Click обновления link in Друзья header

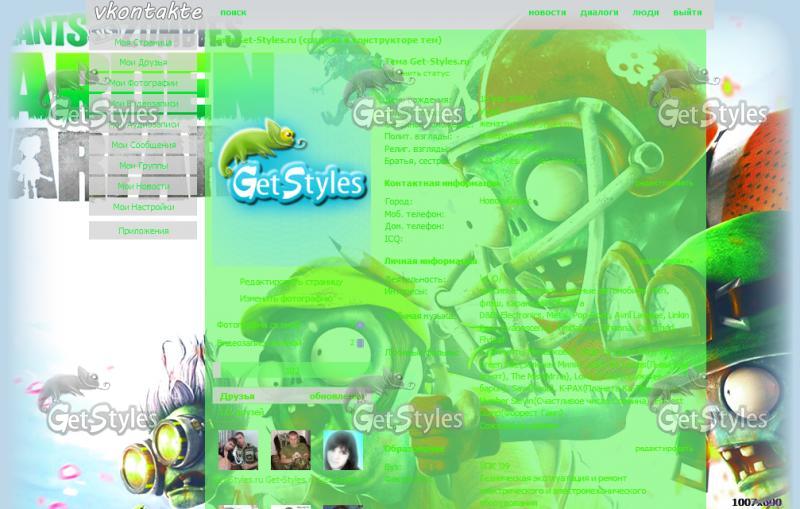(x=336, y=396)
